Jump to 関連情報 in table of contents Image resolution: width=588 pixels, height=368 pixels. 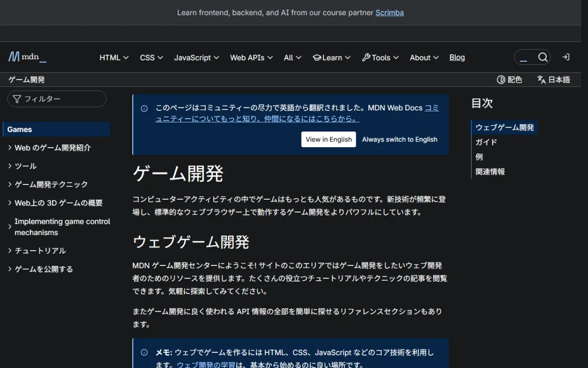(490, 172)
